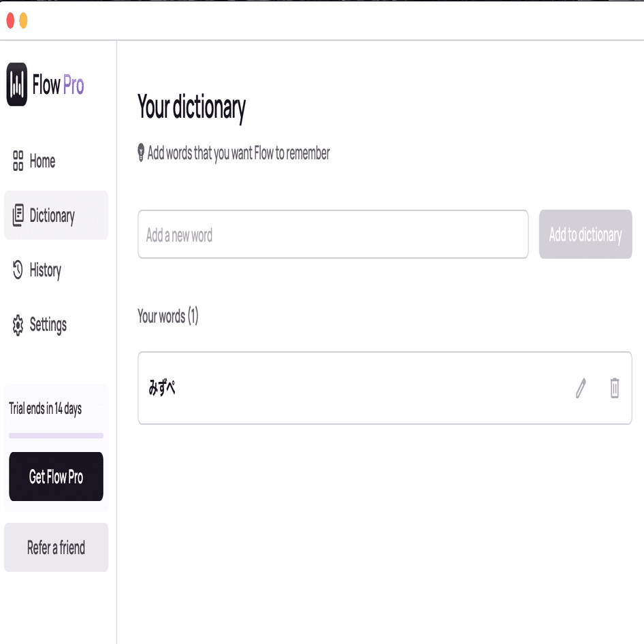Open History using the clock icon

tap(17, 270)
